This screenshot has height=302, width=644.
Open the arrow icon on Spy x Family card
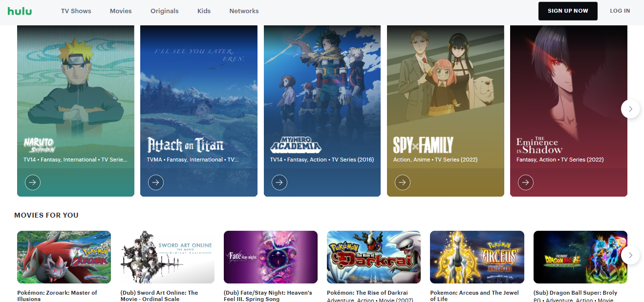(x=403, y=182)
